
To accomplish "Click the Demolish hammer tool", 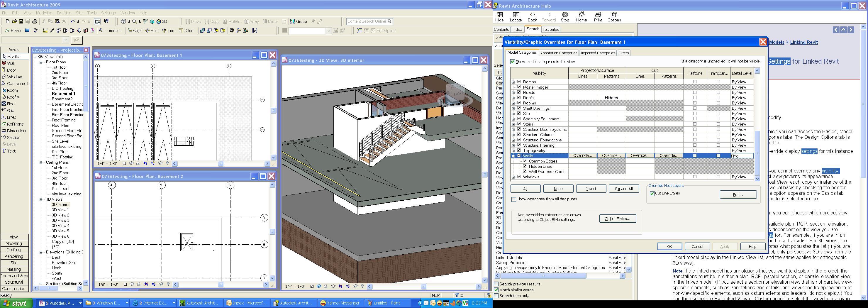I will (110, 31).
